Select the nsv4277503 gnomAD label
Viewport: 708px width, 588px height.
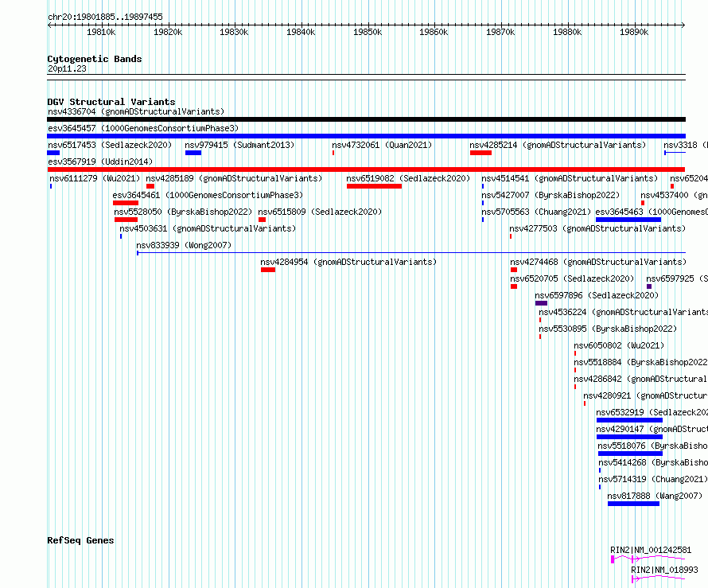click(597, 228)
